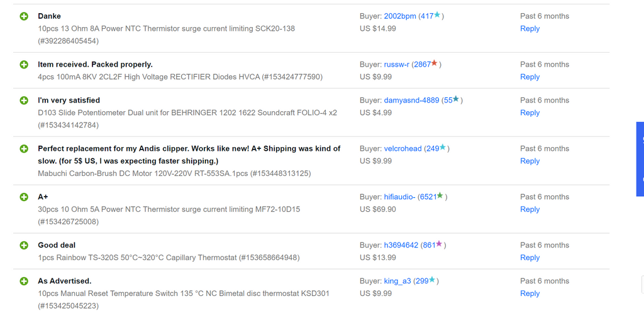Open buyer russw-r's profile
Image resolution: width=644 pixels, height=311 pixels.
396,65
